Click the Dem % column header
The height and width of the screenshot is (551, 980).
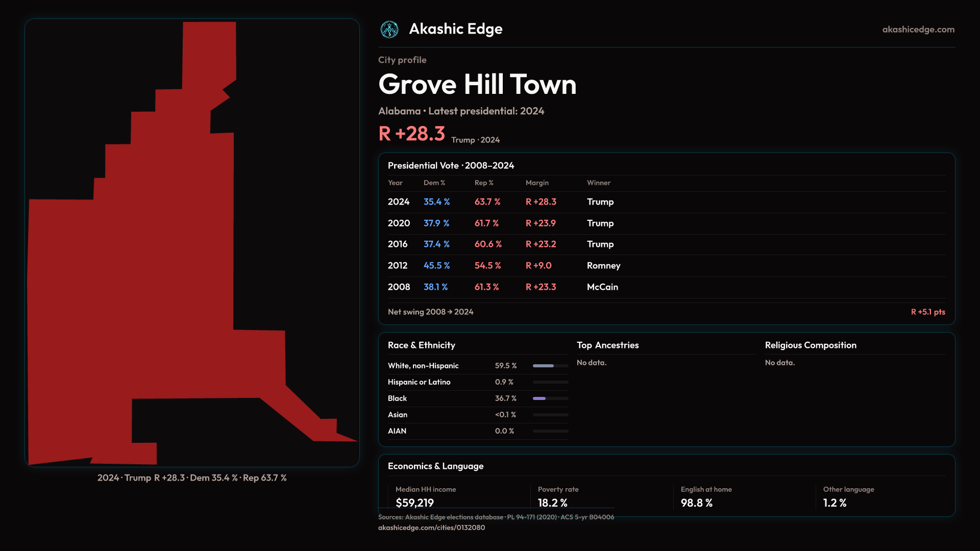click(434, 183)
